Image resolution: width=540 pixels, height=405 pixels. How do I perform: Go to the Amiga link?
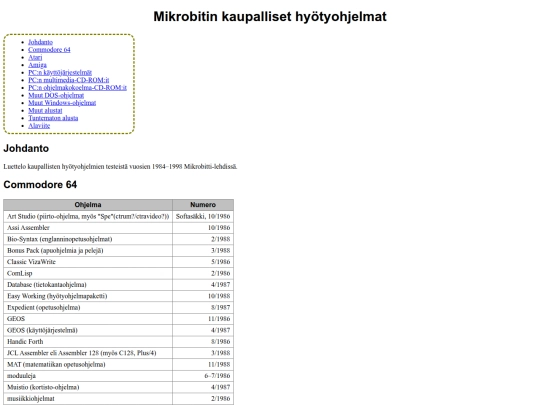click(x=37, y=65)
